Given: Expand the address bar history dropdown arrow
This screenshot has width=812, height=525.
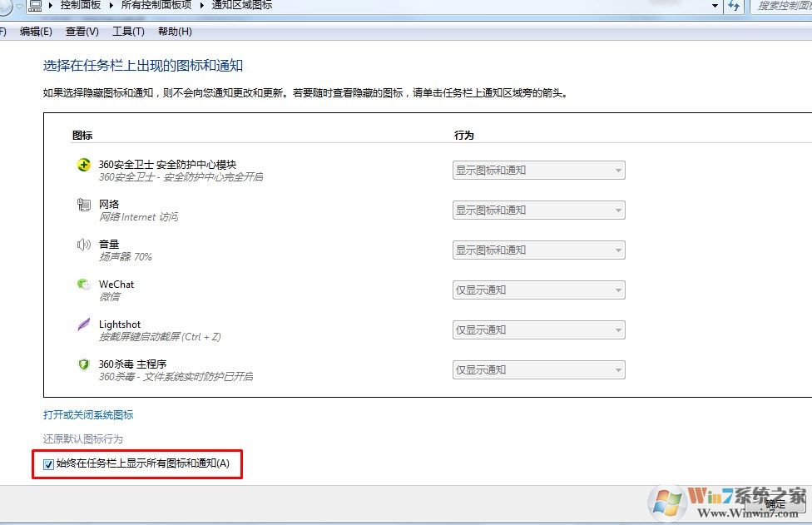Looking at the screenshot, I should (x=715, y=6).
